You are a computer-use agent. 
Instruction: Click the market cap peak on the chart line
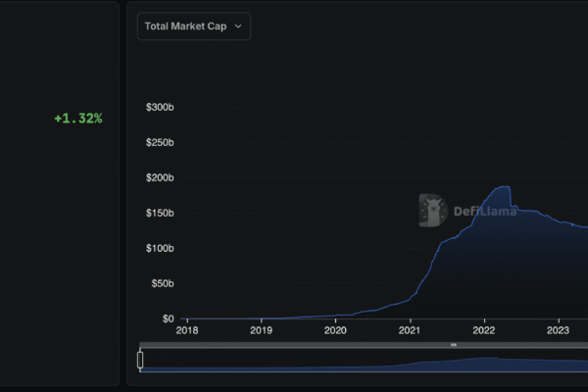[505, 186]
